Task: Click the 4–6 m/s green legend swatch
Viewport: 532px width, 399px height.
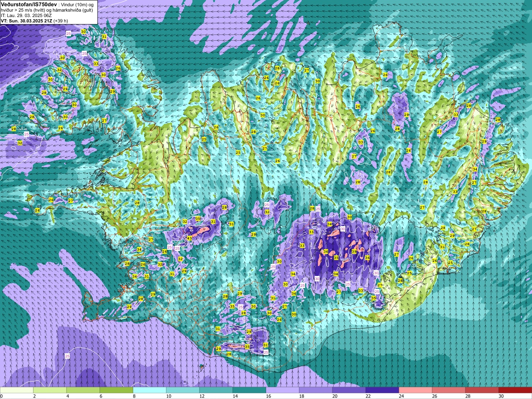Action: click(83, 390)
